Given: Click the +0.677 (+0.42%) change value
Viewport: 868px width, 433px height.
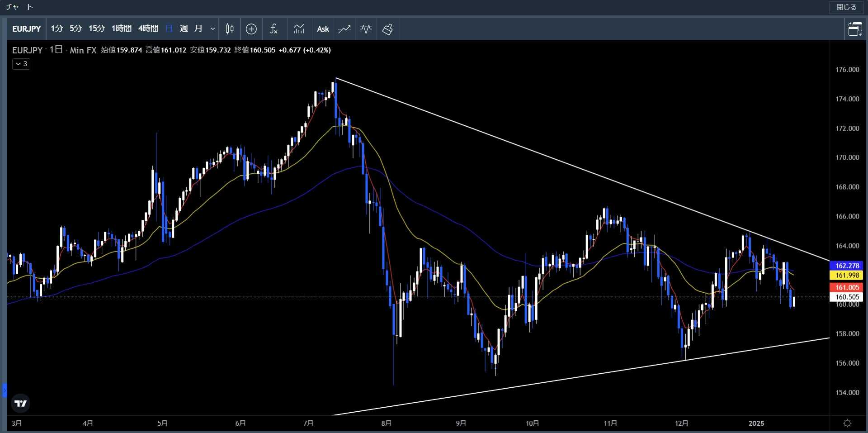Looking at the screenshot, I should [305, 50].
